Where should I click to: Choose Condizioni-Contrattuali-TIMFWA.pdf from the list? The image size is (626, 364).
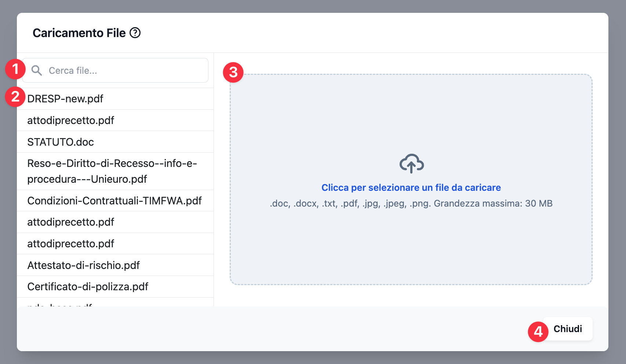pyautogui.click(x=114, y=201)
